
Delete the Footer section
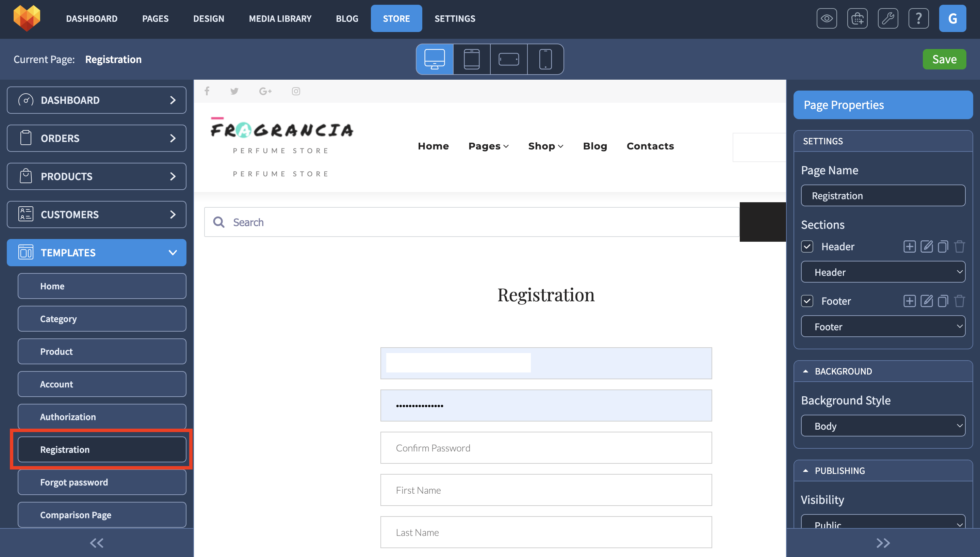[x=959, y=301]
